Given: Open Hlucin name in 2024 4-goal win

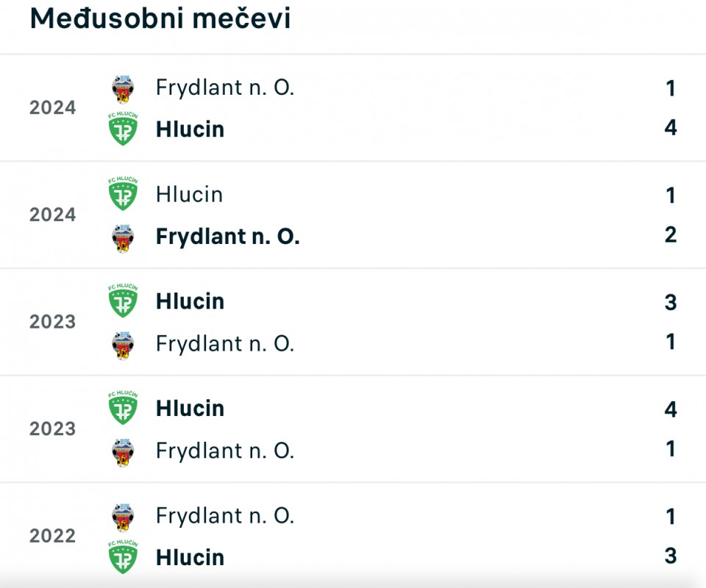Looking at the screenshot, I should 190,129.
